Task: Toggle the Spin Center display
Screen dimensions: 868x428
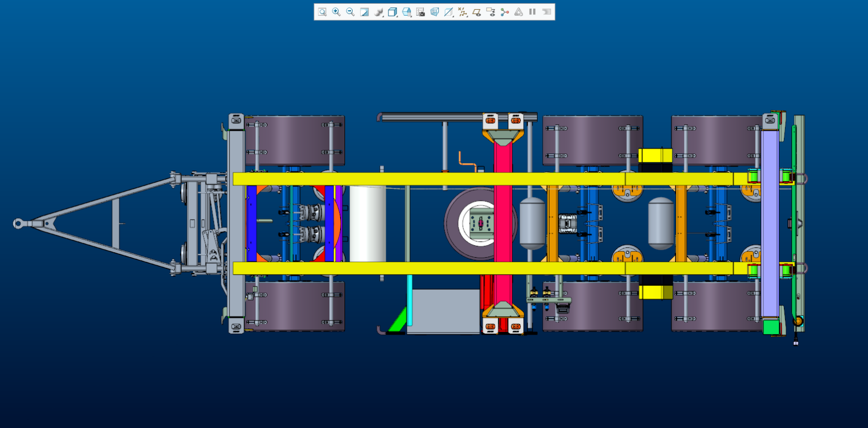Action: 505,12
